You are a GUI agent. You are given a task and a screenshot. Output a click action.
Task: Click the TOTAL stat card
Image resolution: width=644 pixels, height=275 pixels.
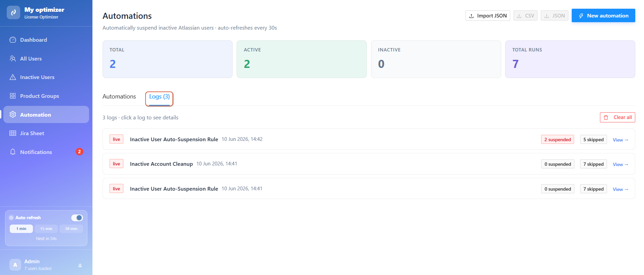[167, 59]
